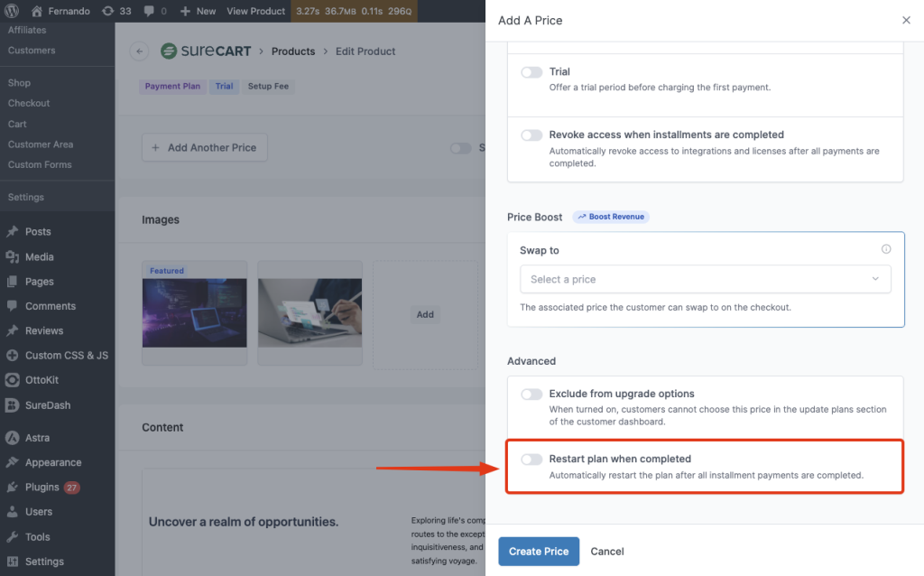Open the New content menu in admin bar
The height and width of the screenshot is (576, 924).
click(199, 11)
